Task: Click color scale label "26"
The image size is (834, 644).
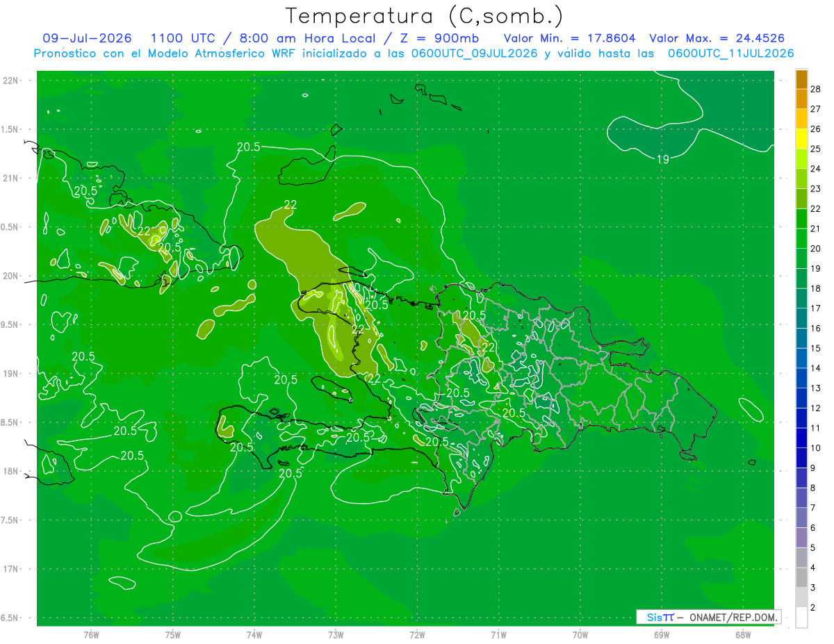Action: [815, 129]
